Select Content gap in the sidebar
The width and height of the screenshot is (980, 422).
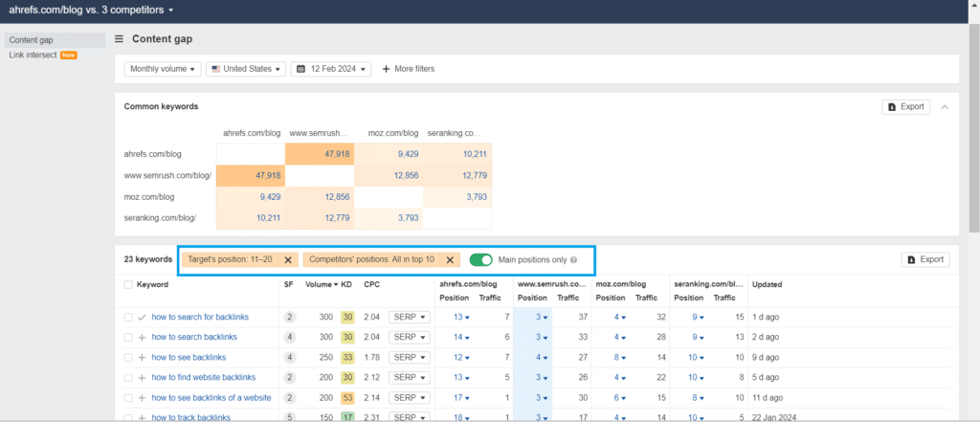pyautogui.click(x=55, y=40)
